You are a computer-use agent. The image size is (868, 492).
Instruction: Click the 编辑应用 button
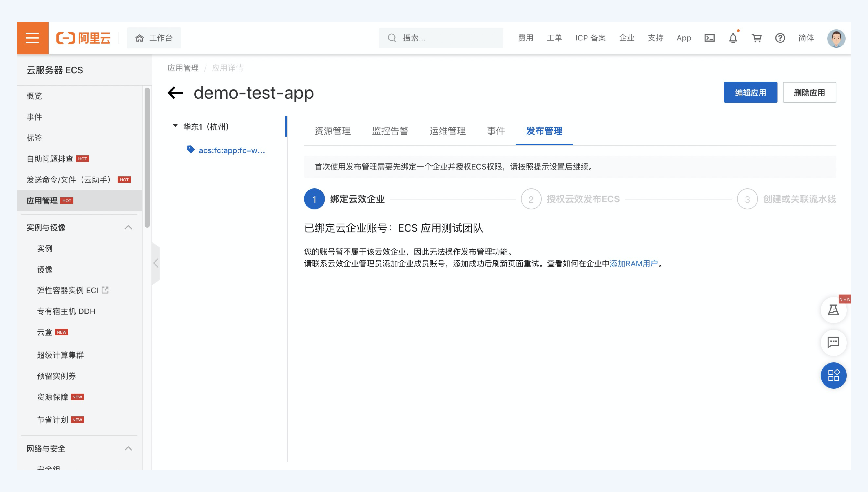[751, 92]
